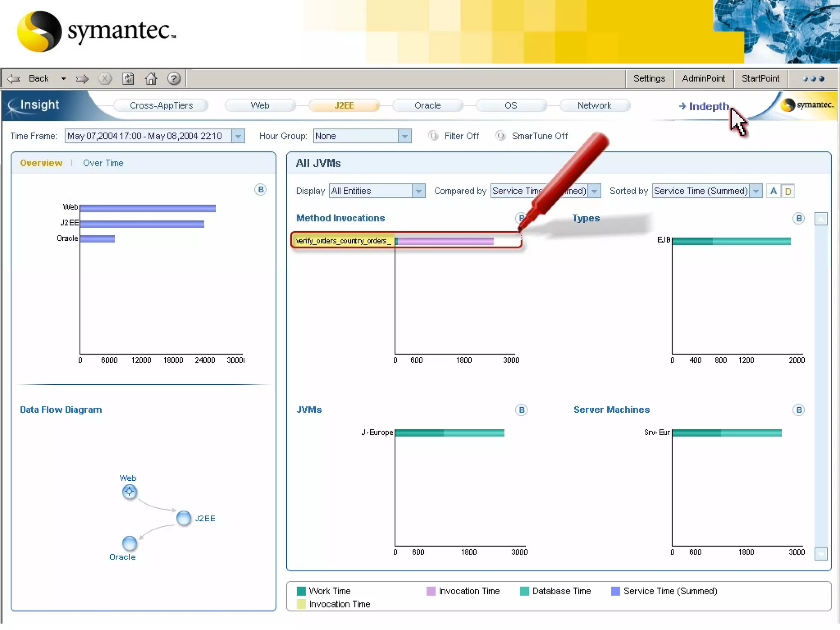
Task: Expand the Hour Group dropdown
Action: coord(404,136)
